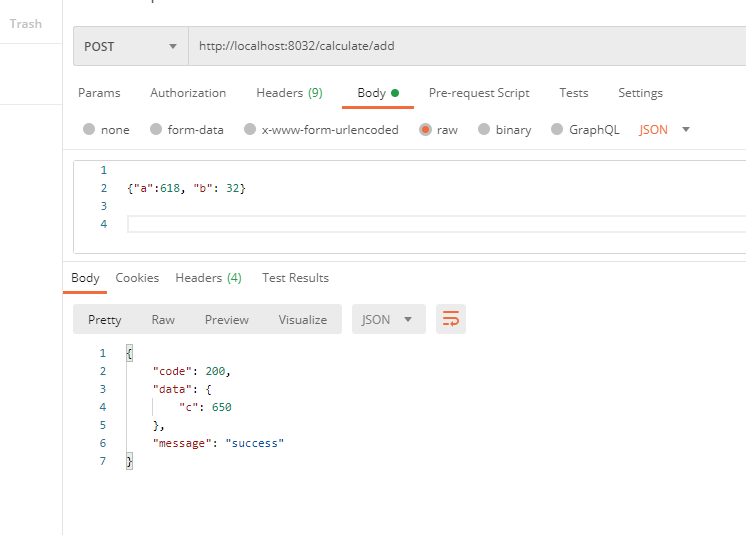This screenshot has width=746, height=535.
Task: Switch to the request Body tab
Action: coord(378,93)
